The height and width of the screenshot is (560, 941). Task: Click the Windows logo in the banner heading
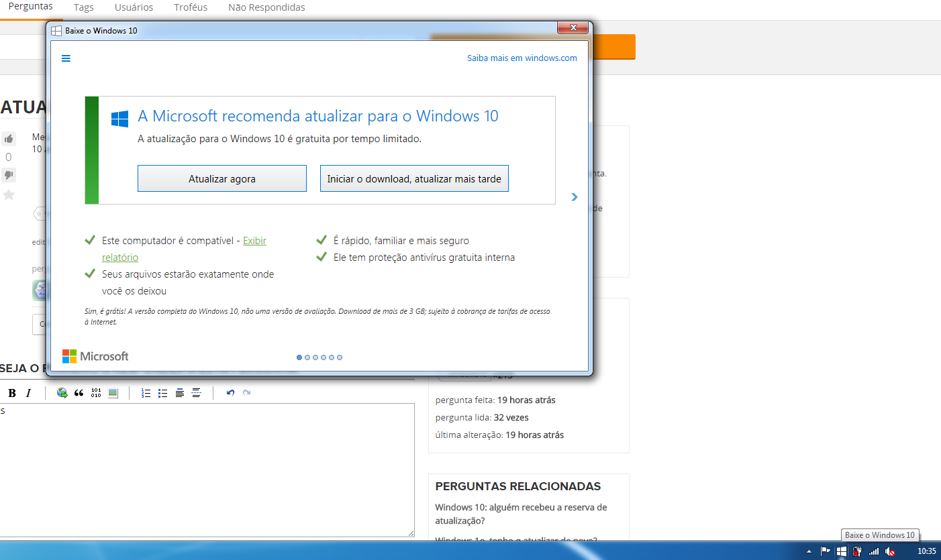(x=119, y=119)
